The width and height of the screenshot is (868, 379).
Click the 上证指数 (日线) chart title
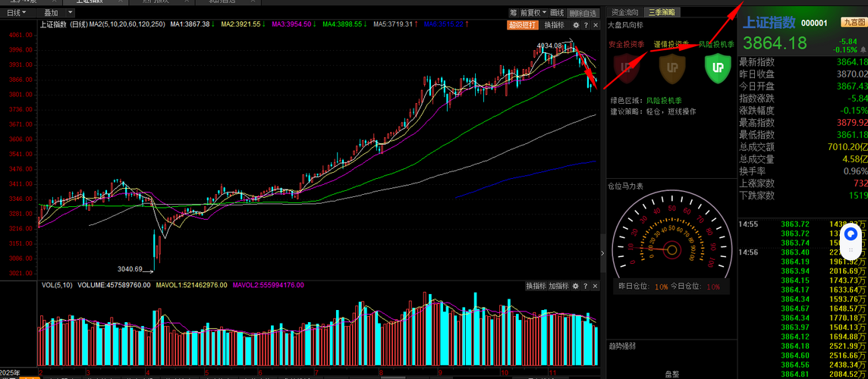point(64,24)
